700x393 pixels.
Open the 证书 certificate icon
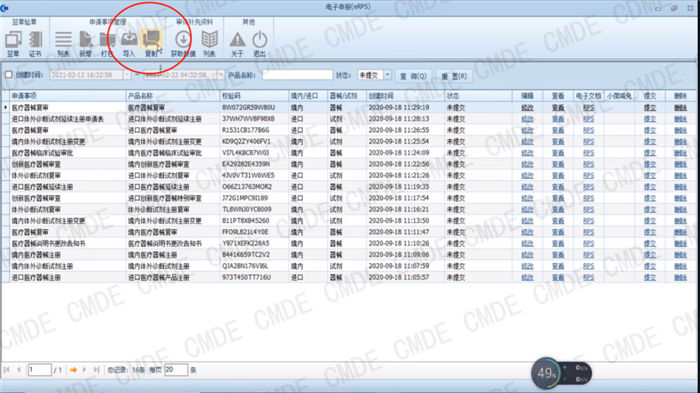pos(35,44)
